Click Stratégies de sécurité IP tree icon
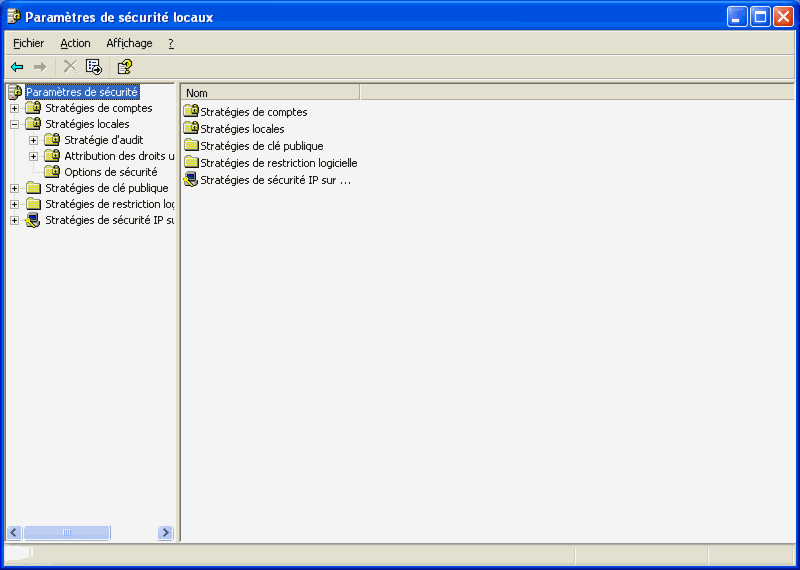Viewport: 800px width, 570px height. click(33, 220)
